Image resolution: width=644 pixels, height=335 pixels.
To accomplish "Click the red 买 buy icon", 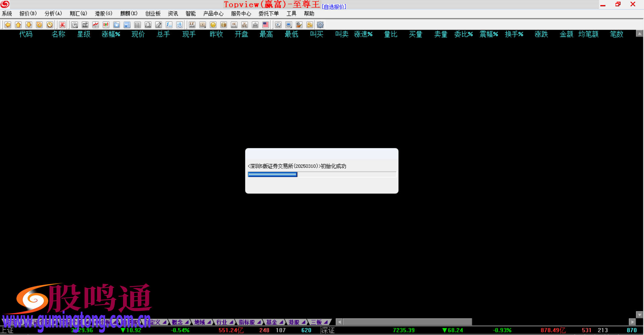I will coord(62,25).
